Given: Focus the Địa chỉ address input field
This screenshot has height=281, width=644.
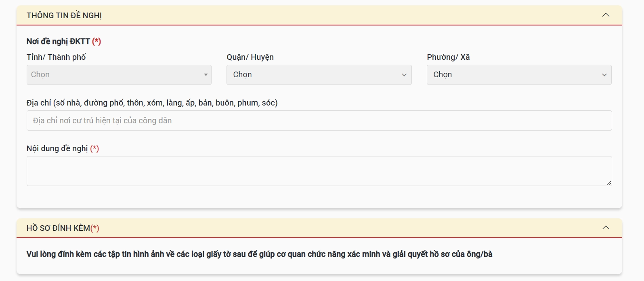Looking at the screenshot, I should pyautogui.click(x=319, y=120).
